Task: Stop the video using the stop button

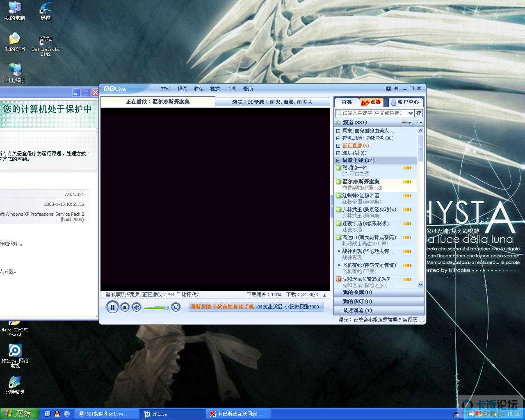Action: tap(125, 307)
